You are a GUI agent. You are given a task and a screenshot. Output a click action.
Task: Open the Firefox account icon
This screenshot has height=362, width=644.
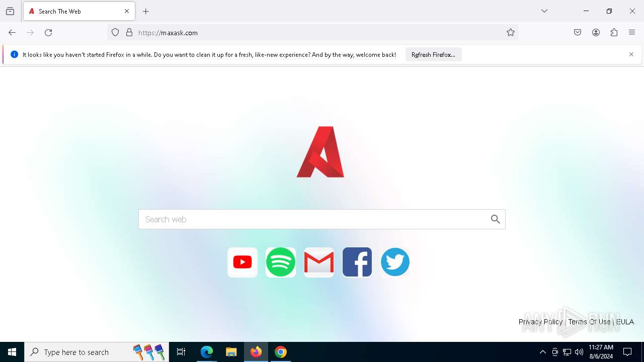(596, 33)
